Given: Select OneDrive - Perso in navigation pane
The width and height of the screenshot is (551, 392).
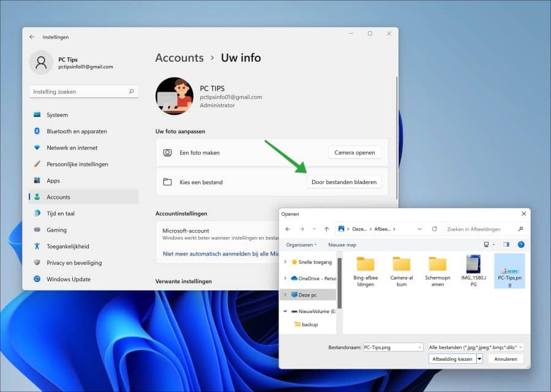Looking at the screenshot, I should [x=313, y=278].
